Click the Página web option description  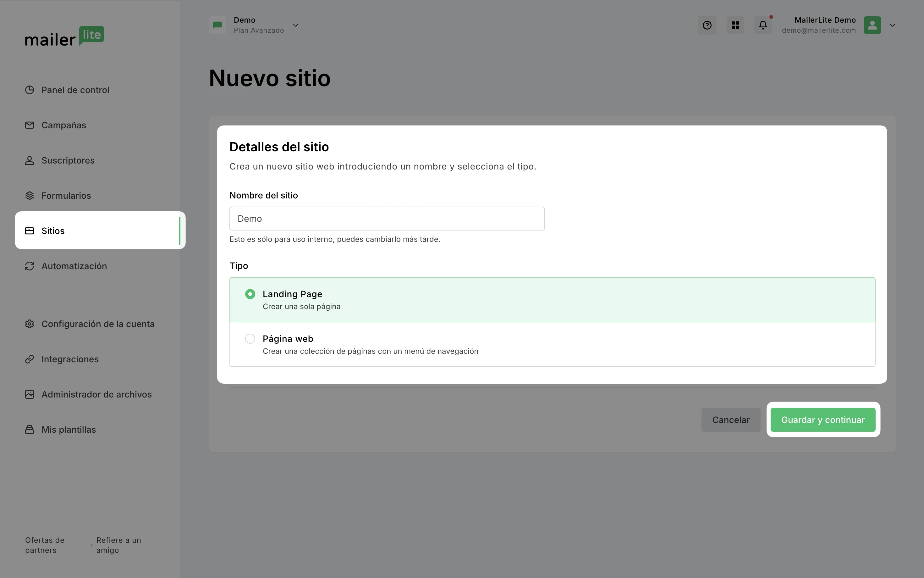tap(370, 351)
